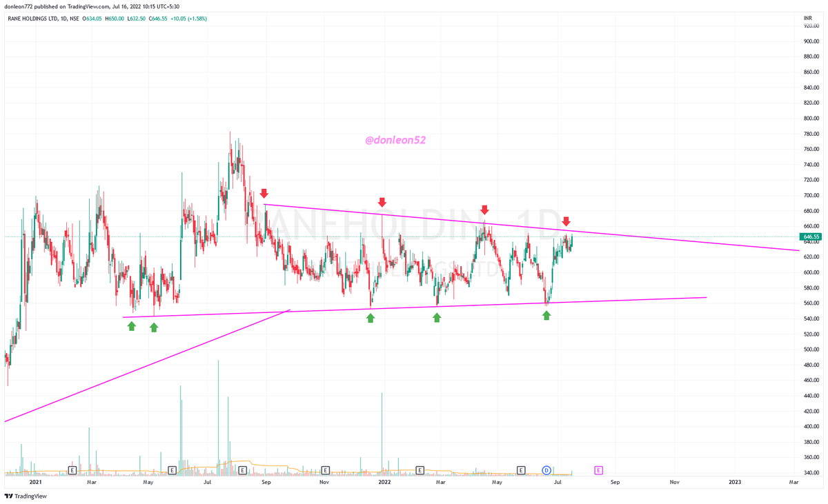Image resolution: width=828 pixels, height=504 pixels.
Task: Open the earnings E marker beside Nov 2021
Action: pos(326,470)
